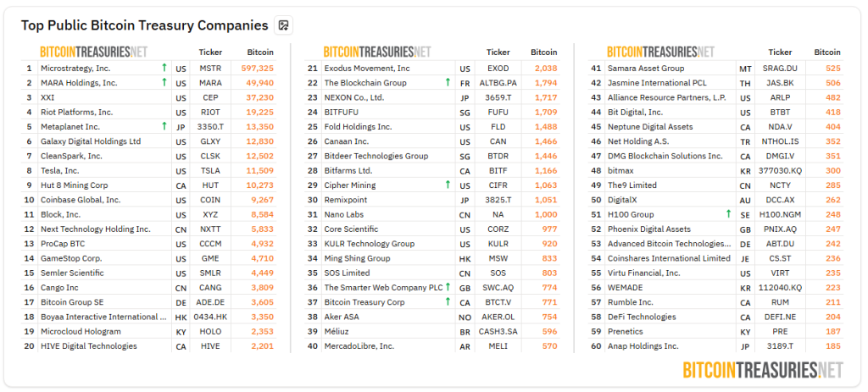Click the 'Canaan Inc.' name
The image size is (868, 392).
[347, 141]
